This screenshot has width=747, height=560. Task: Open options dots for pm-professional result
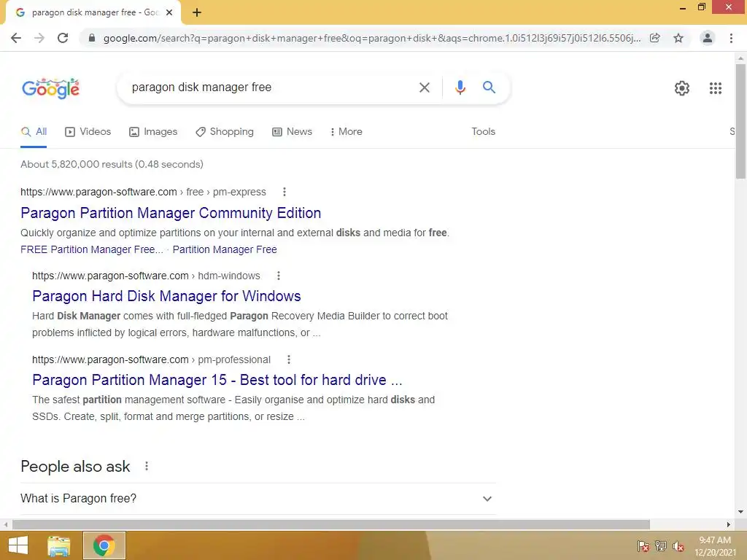(x=289, y=359)
